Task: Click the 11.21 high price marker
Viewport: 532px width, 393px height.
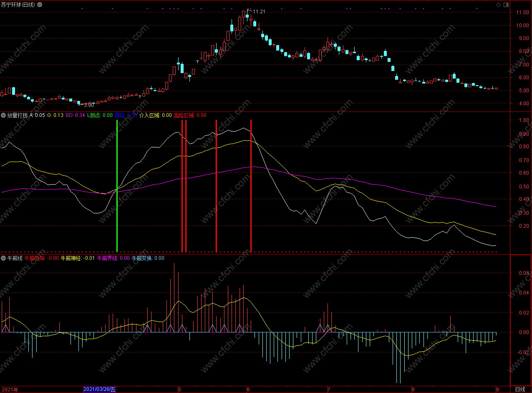Action: pos(259,12)
